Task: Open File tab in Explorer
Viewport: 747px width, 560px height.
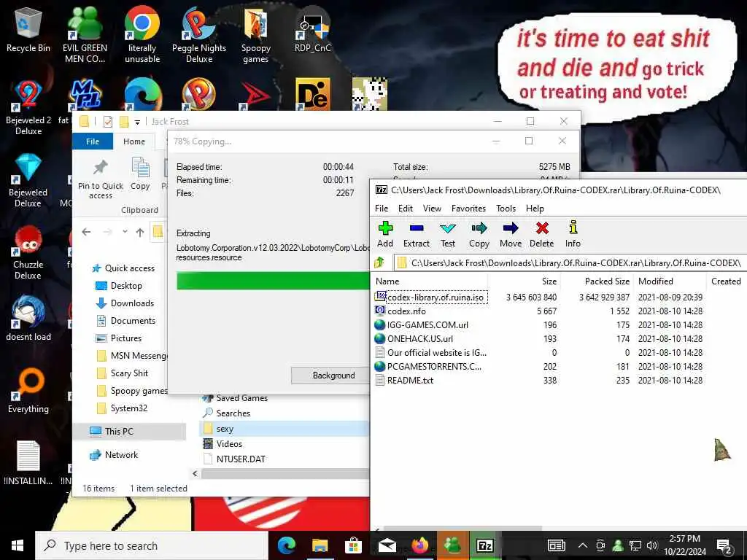Action: pos(93,141)
